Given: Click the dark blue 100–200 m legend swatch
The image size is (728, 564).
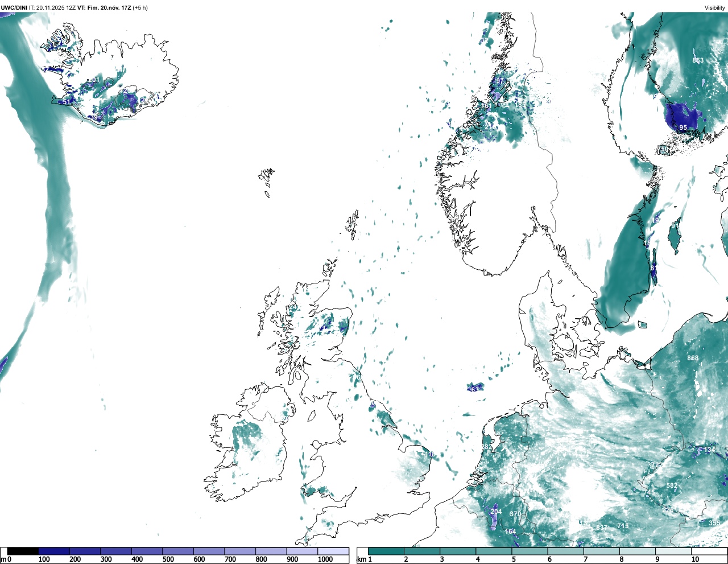Looking at the screenshot, I should [54, 551].
